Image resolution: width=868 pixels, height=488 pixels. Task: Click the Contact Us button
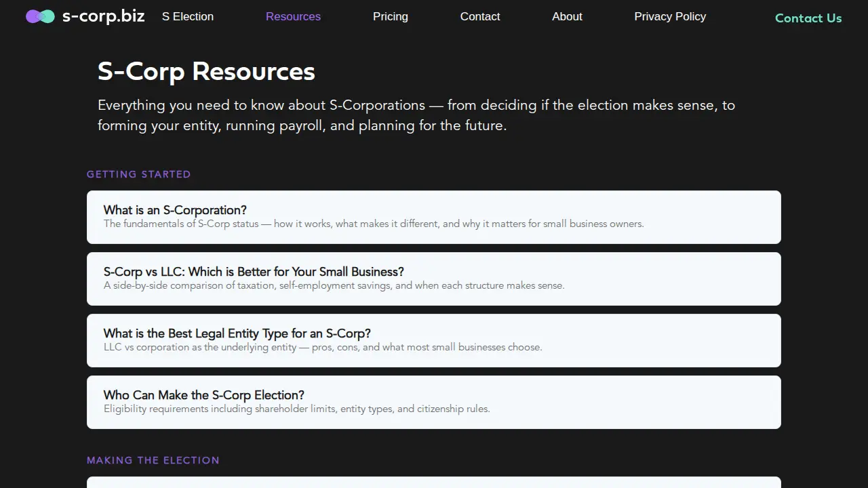[808, 18]
